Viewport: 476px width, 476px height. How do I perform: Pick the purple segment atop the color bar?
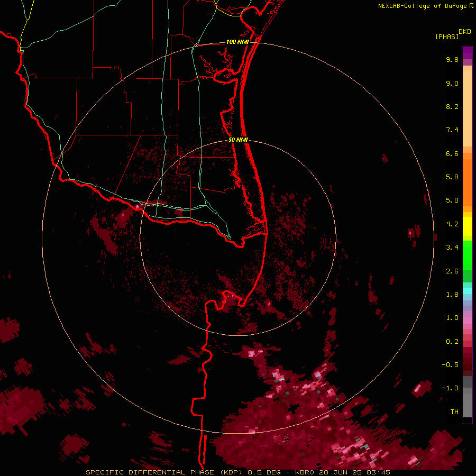pos(467,53)
